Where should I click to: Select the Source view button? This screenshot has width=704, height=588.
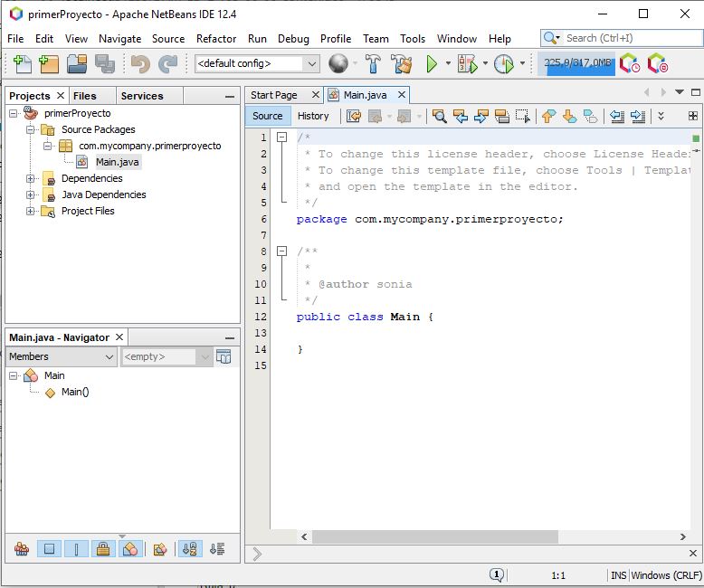click(x=268, y=116)
